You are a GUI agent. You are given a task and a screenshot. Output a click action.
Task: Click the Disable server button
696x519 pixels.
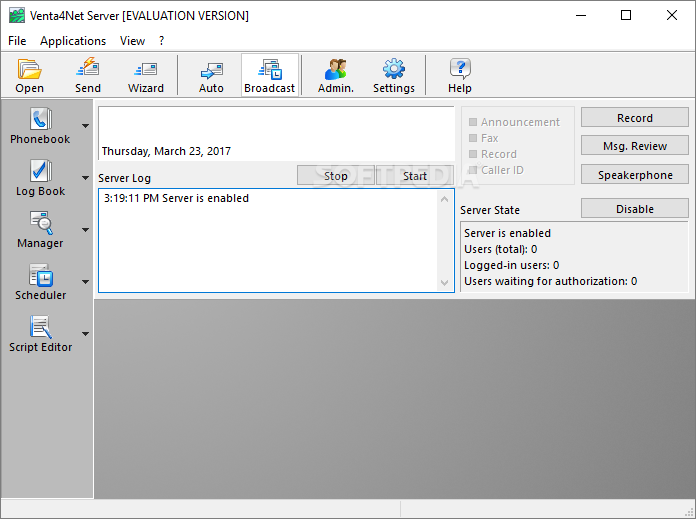click(635, 209)
